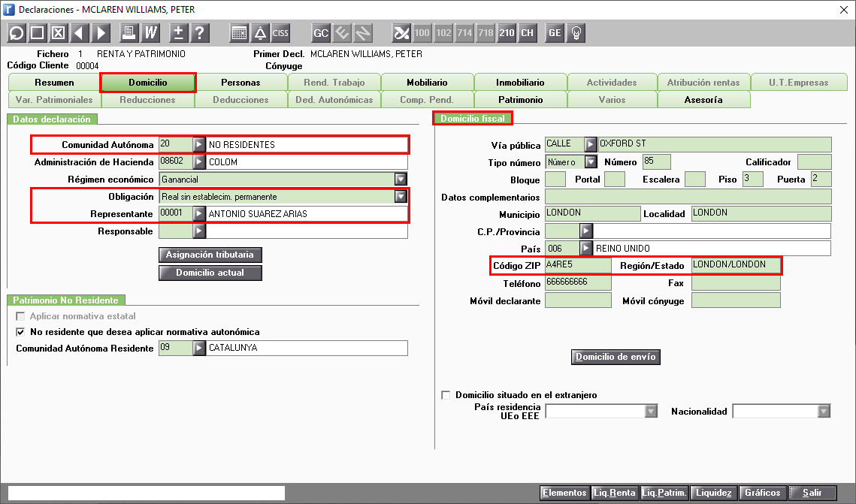The width and height of the screenshot is (856, 504).
Task: Open the País lookup arrow
Action: (585, 248)
